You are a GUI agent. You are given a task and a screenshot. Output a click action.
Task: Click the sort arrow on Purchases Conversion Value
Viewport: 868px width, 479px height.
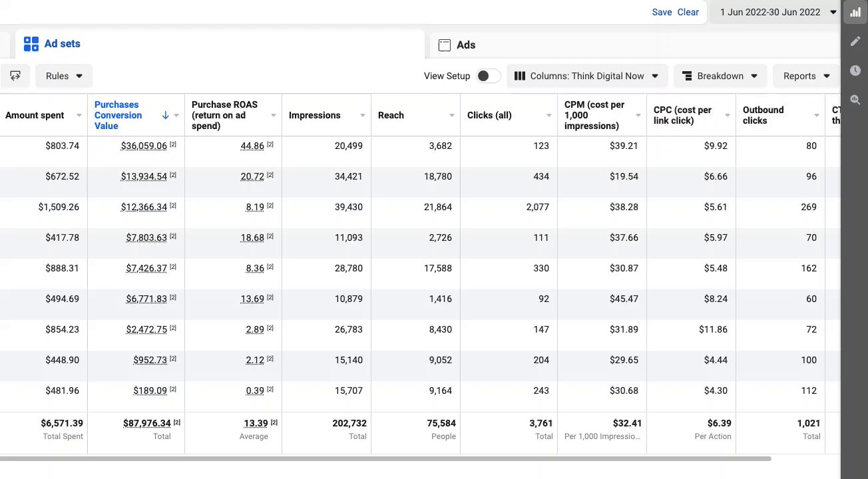[165, 115]
